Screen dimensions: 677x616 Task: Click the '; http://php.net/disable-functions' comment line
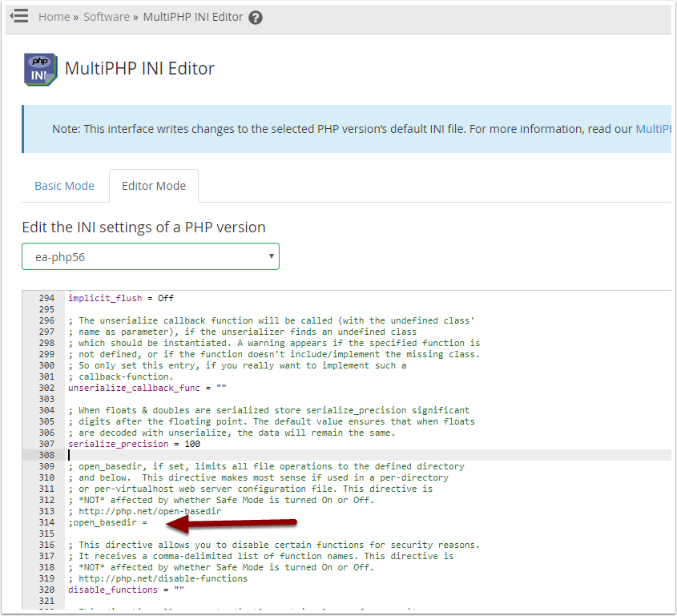[158, 579]
